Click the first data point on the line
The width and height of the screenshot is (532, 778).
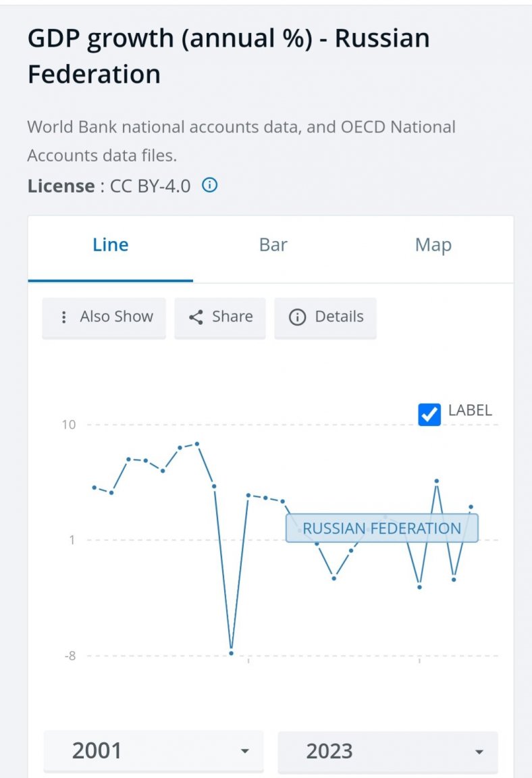tap(94, 487)
